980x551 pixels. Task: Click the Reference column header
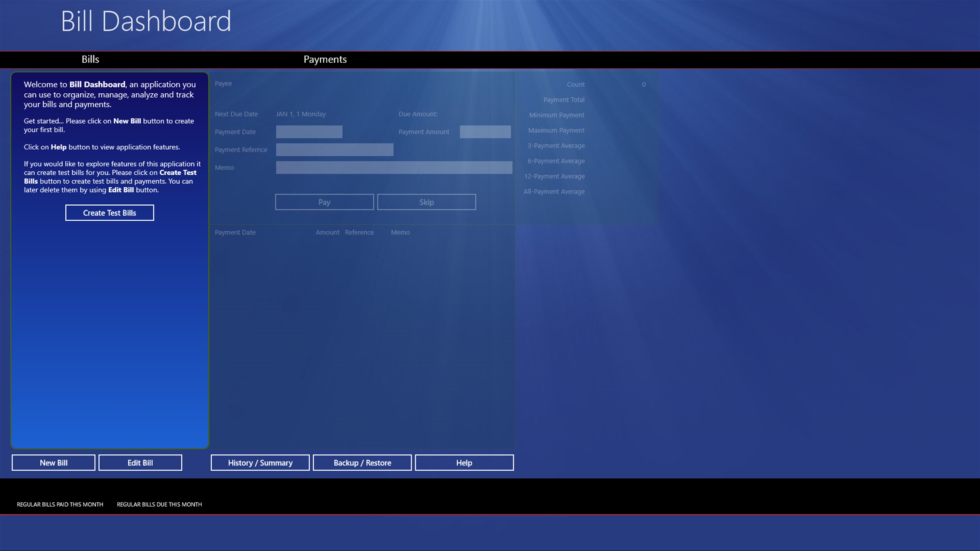tap(359, 232)
